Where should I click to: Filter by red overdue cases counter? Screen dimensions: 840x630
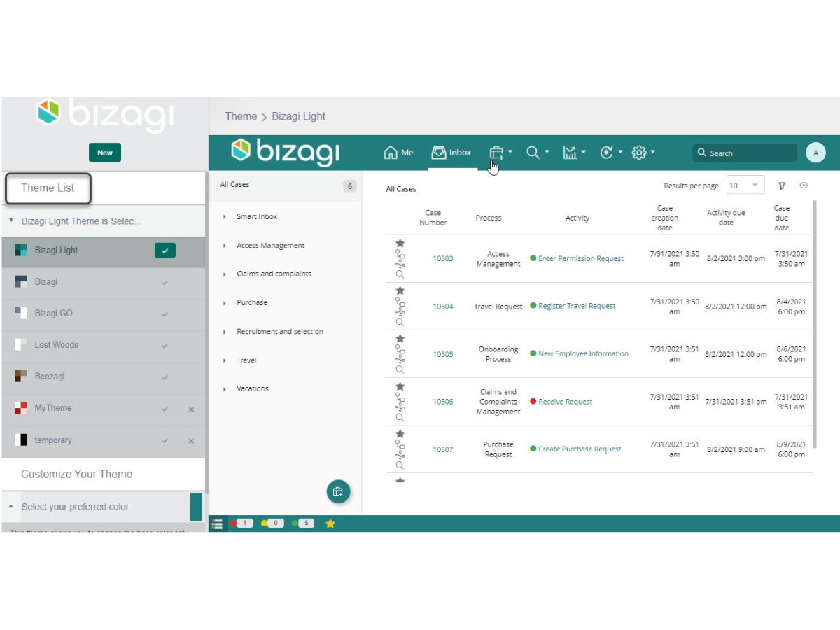(x=242, y=523)
